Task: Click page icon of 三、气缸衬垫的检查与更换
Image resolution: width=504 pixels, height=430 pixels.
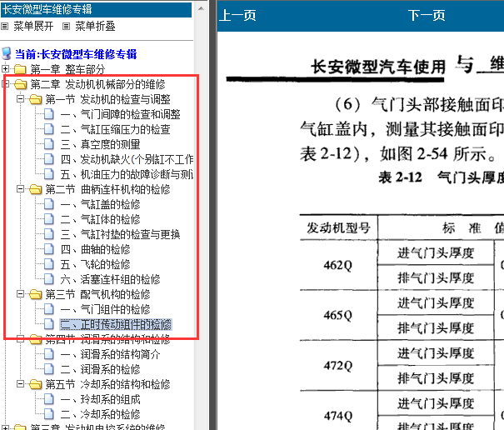Action: coord(49,234)
